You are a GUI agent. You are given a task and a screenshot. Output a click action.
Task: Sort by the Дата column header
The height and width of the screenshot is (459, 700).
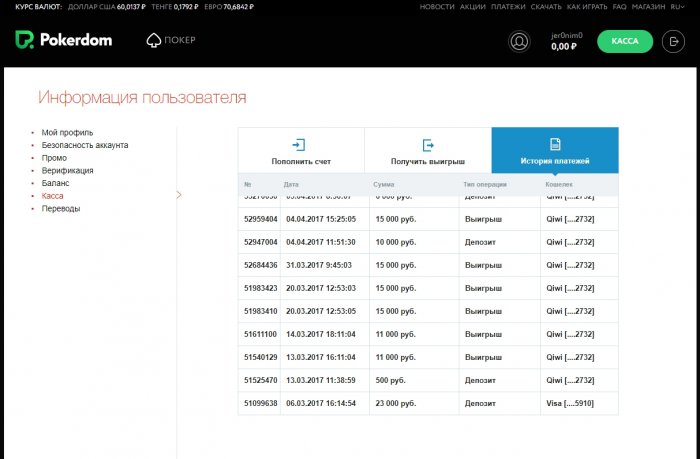291,185
